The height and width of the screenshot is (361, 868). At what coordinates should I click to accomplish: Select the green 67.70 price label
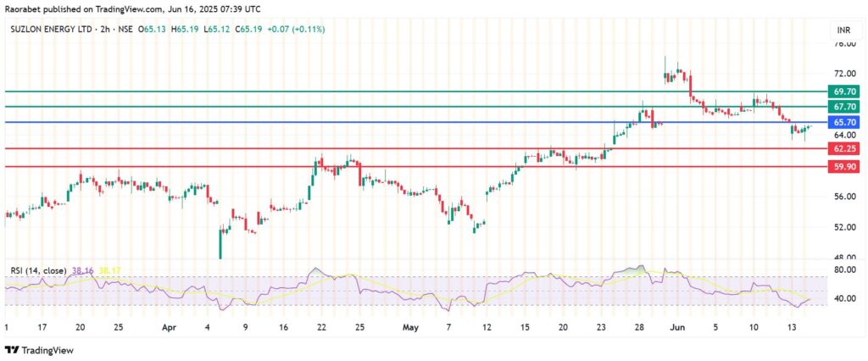coord(844,107)
